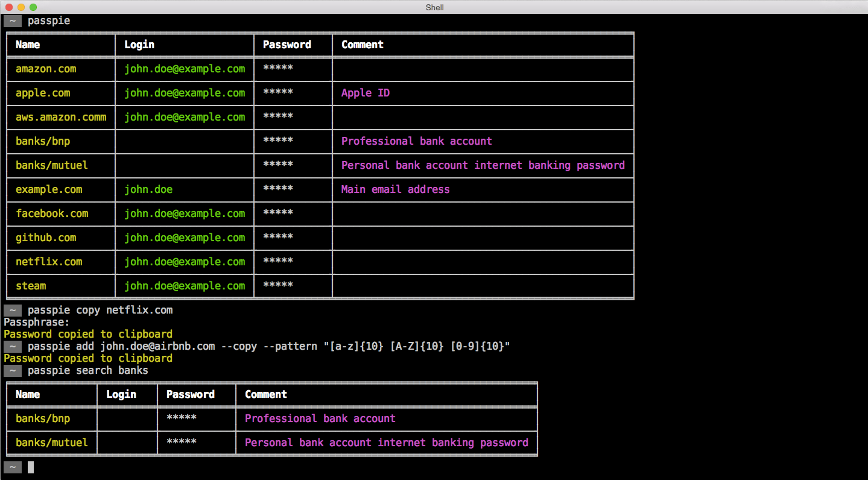Click the amazon.com name cell
This screenshot has height=480, width=868.
[46, 69]
